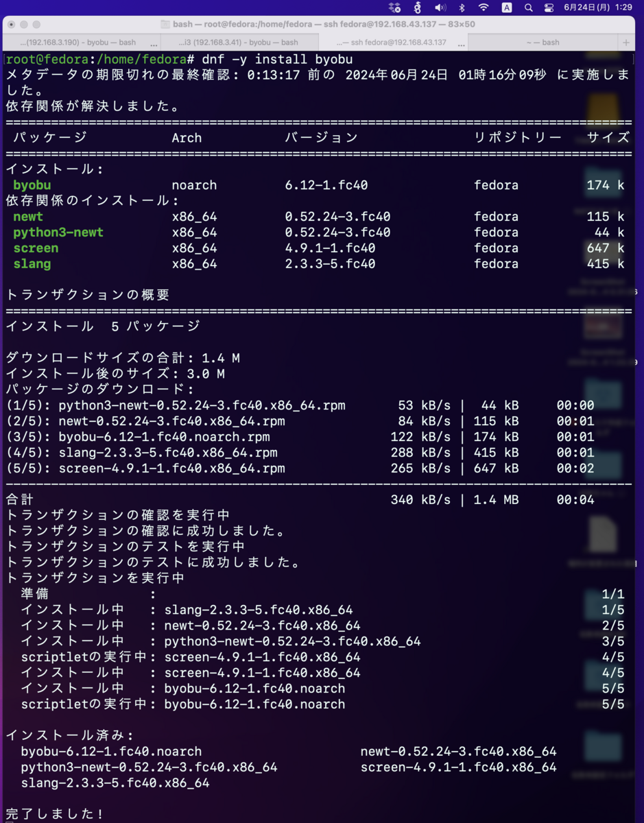Toggle Bluetooth from the menu bar
Screen dimensions: 644x823
[x=463, y=8]
